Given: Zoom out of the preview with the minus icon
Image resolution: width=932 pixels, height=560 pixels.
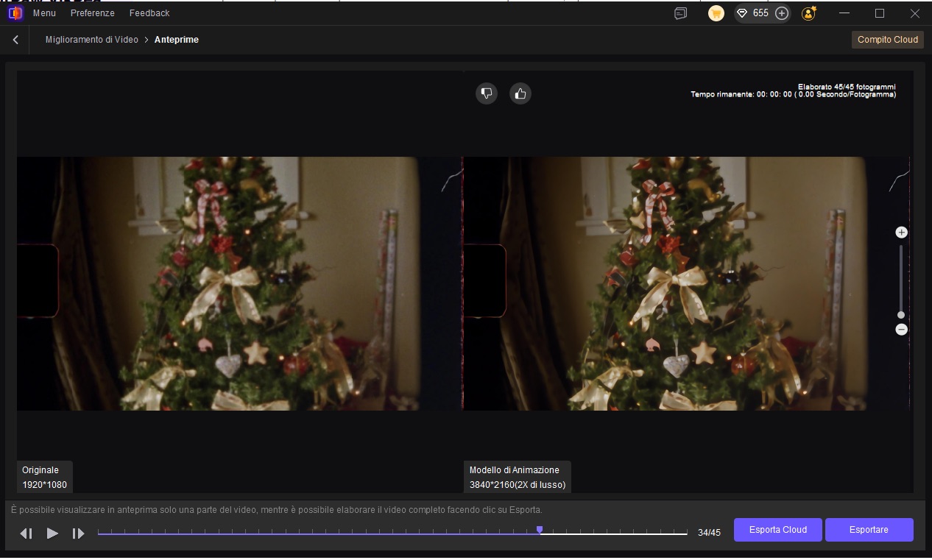Looking at the screenshot, I should click(x=901, y=330).
